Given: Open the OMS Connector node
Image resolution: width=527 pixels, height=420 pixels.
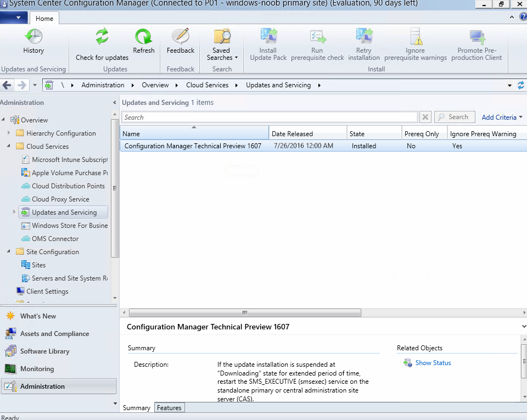Looking at the screenshot, I should [x=50, y=239].
